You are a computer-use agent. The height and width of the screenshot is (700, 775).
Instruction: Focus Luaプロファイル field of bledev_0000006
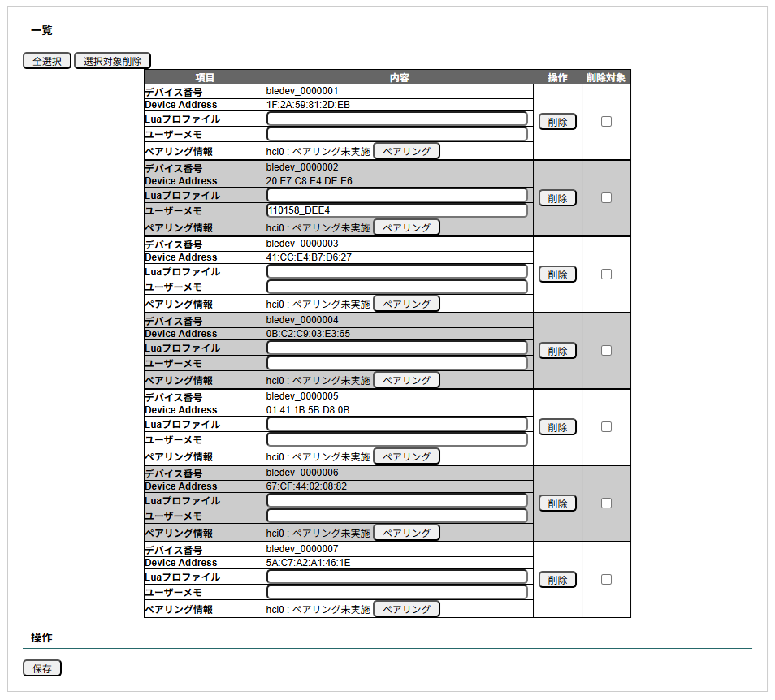click(x=397, y=500)
